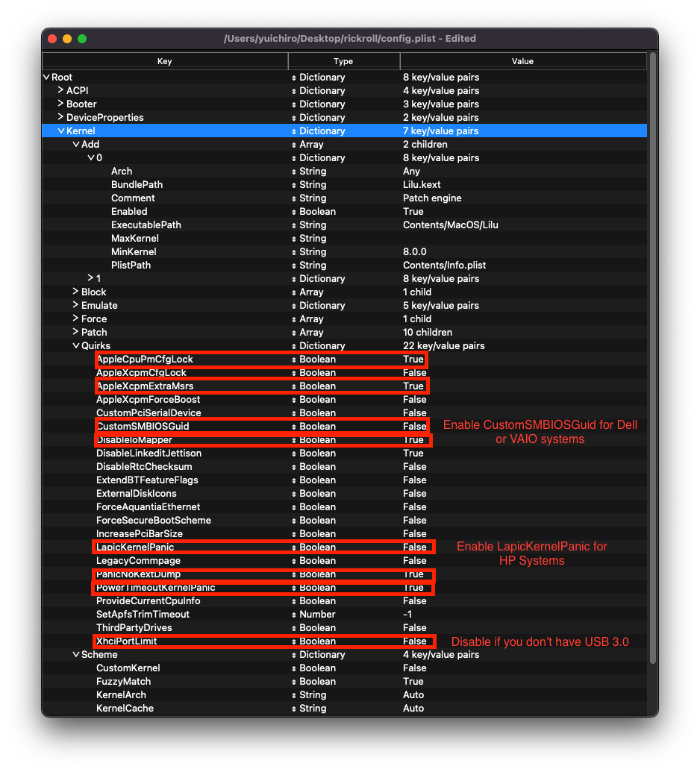Click the green zoom window button

(x=82, y=39)
